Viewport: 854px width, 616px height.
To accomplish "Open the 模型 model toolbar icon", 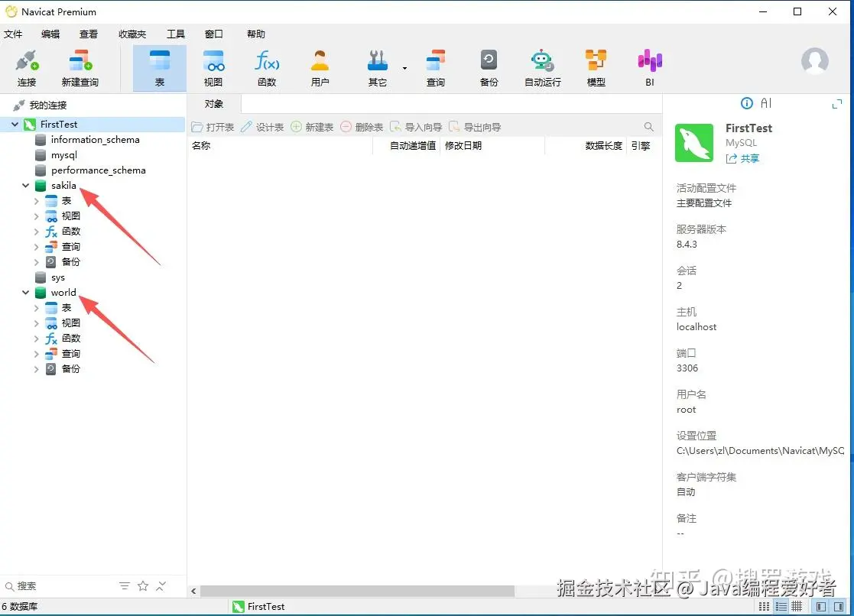I will 596,68.
